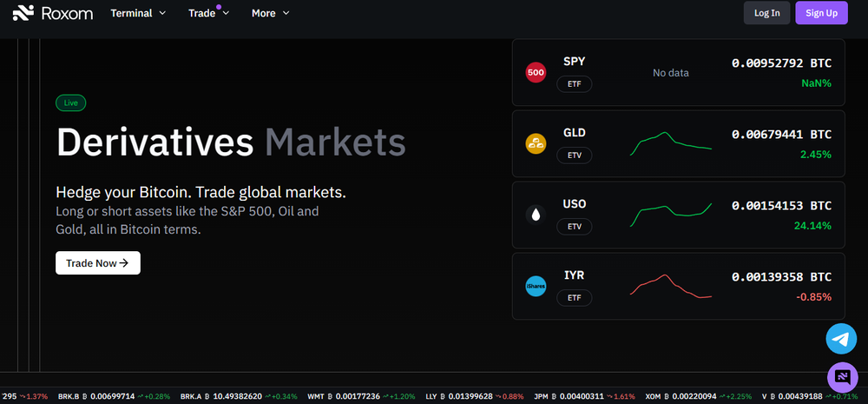
Task: Click the ETV tag under USO
Action: tap(574, 227)
